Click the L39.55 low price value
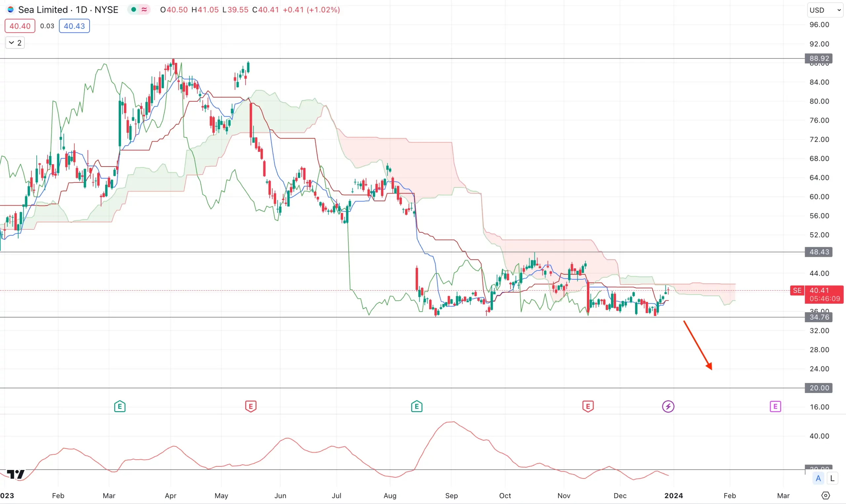The height and width of the screenshot is (504, 846). click(x=235, y=10)
